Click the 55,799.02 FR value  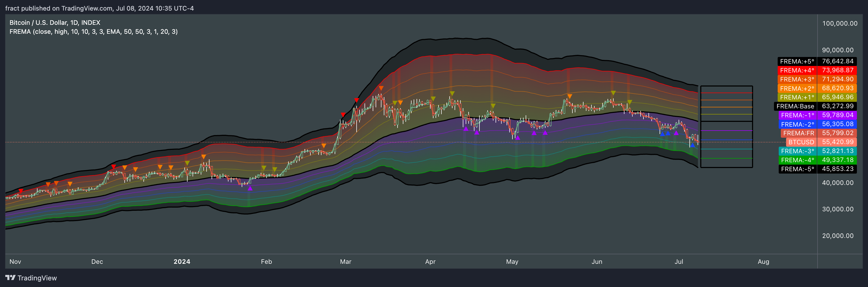point(838,133)
